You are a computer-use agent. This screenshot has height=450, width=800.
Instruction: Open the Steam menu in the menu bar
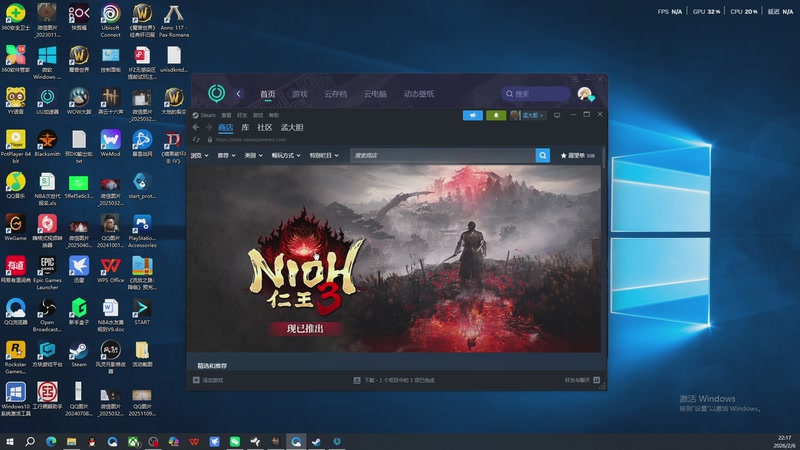(x=204, y=115)
